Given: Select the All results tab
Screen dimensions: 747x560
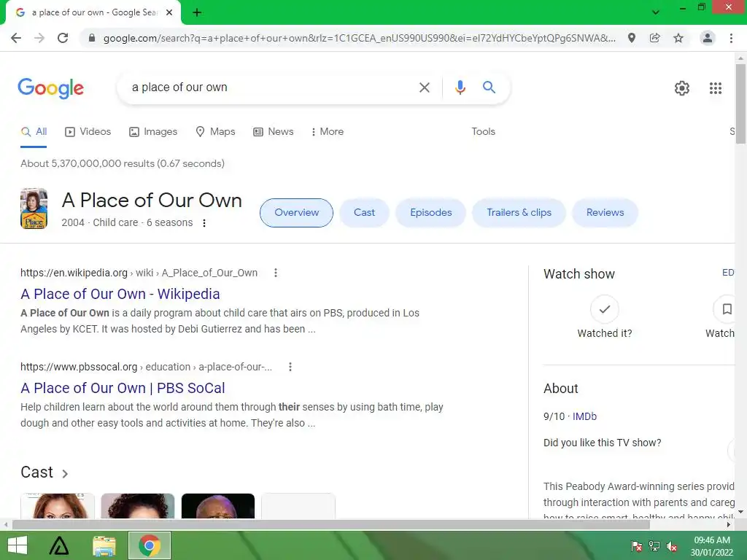Looking at the screenshot, I should (34, 131).
